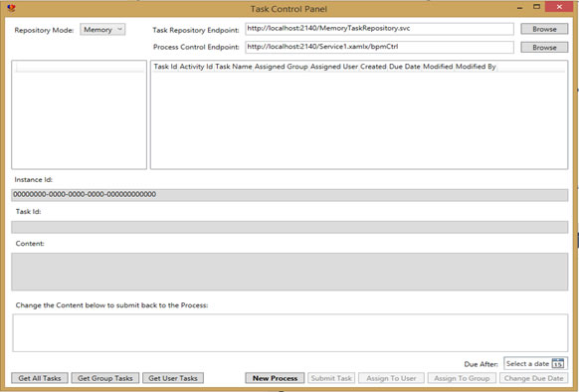579x392 pixels.
Task: Click the Task Id column header
Action: click(165, 67)
